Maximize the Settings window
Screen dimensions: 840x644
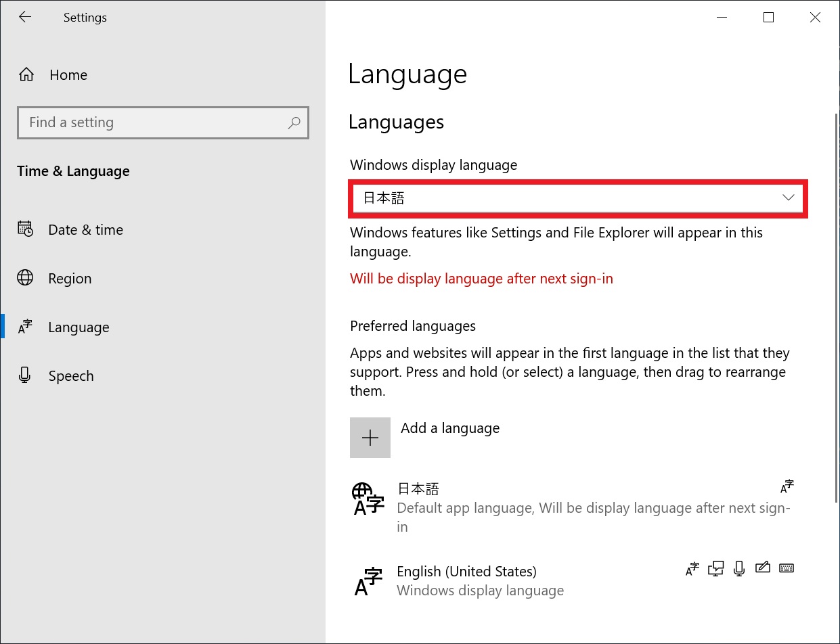[768, 18]
